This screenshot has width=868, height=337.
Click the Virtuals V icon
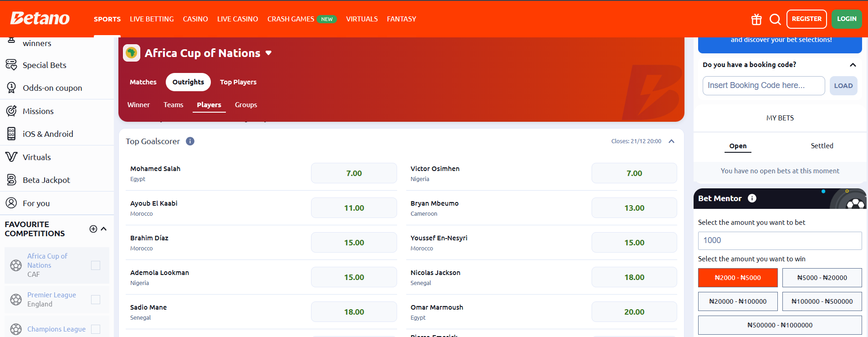[x=11, y=157]
